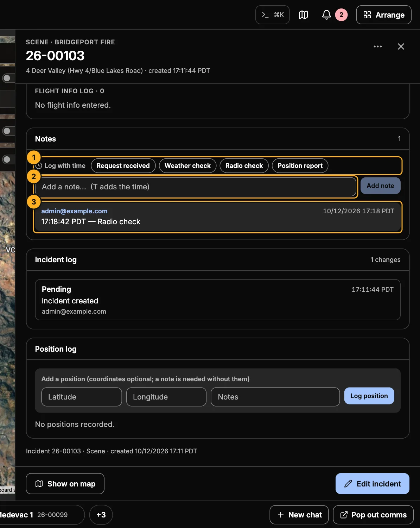Viewport: 420px width, 528px height.
Task: Open notifications via the bell icon
Action: 326,15
